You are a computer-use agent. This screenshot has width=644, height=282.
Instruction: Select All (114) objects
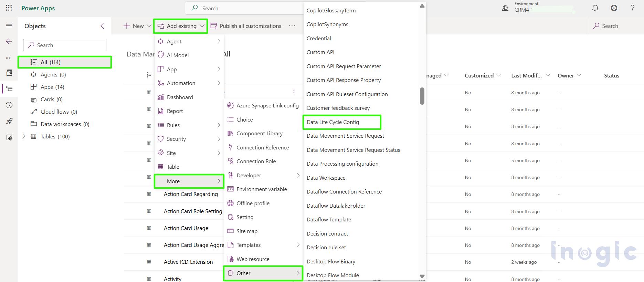click(65, 62)
